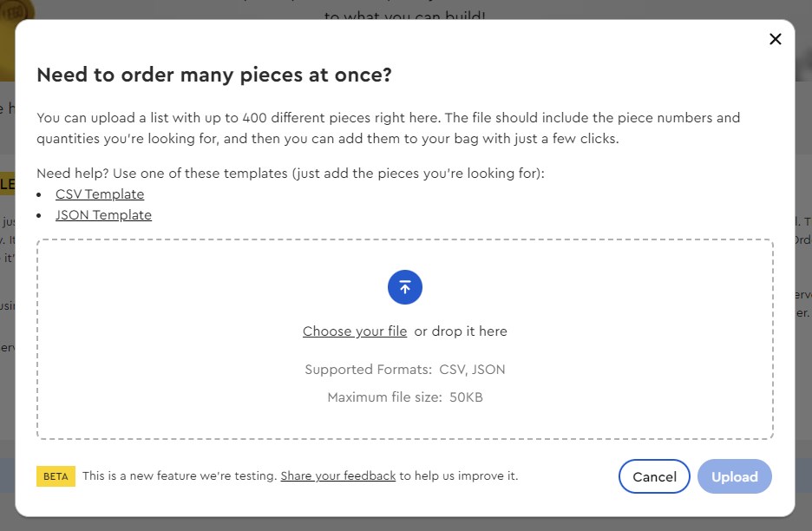
Task: Click the bullet beside JSON Template
Action: [40, 216]
